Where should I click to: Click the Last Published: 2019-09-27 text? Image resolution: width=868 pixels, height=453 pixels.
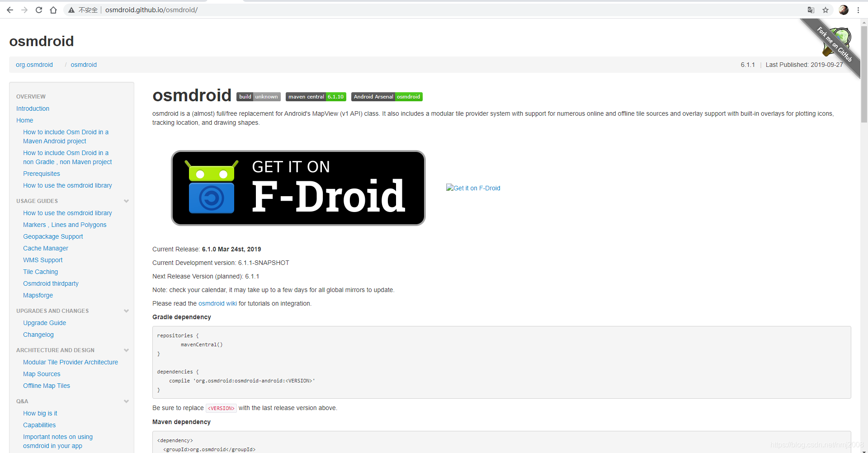click(804, 65)
